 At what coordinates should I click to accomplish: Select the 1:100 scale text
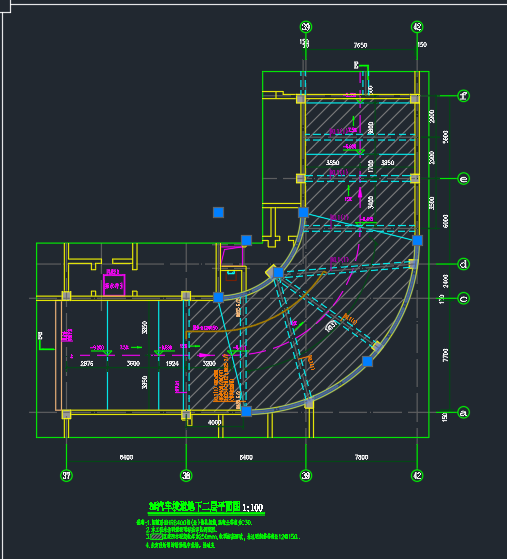pos(252,508)
